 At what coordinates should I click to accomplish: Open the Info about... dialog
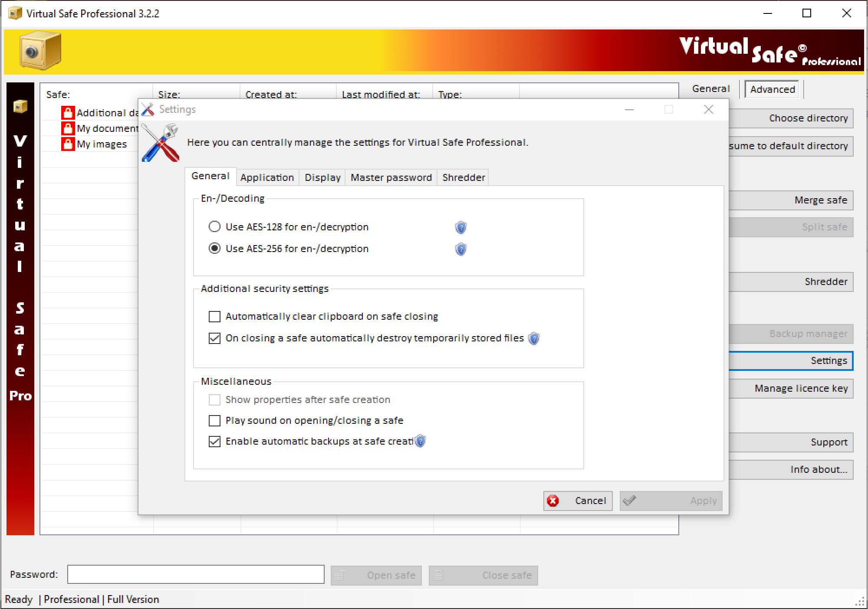tap(791, 469)
